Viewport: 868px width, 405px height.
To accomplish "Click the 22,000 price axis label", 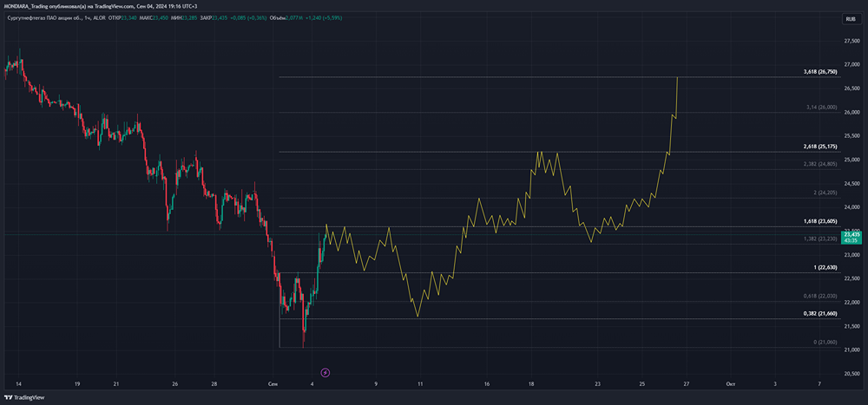I will pyautogui.click(x=852, y=302).
